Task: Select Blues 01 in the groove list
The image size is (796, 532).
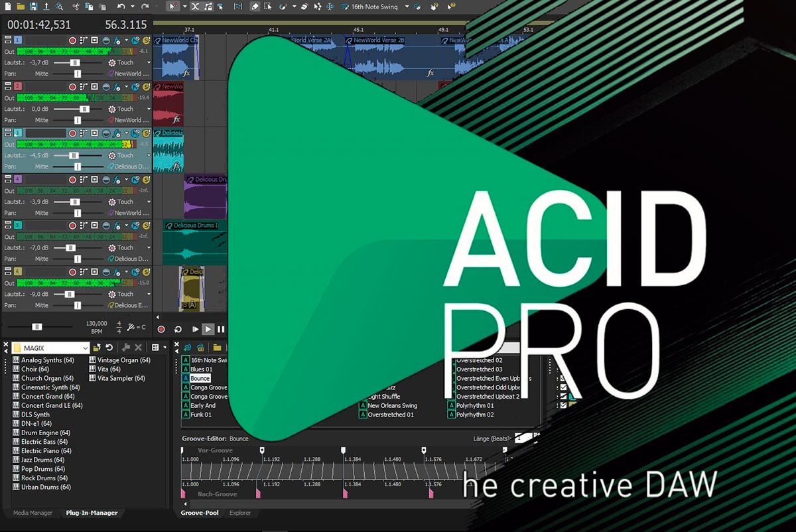Action: click(202, 369)
